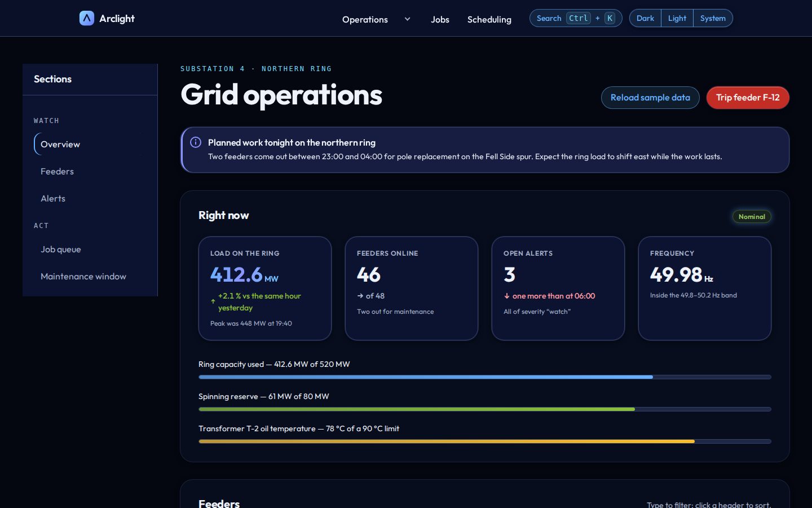Screen dimensions: 812x508
Task: Click the right arrow beside 'of 48'
Action: coord(360,296)
